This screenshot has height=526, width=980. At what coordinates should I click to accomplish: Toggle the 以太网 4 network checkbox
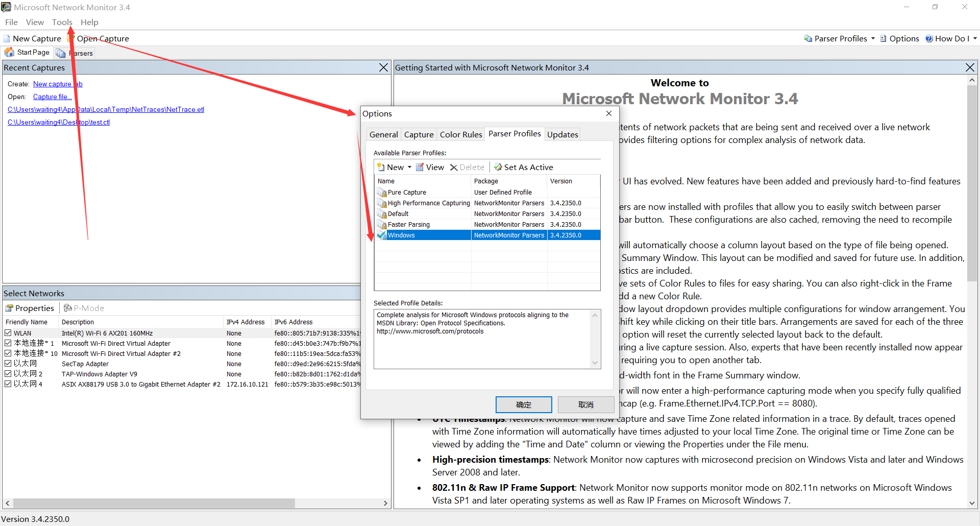(8, 384)
